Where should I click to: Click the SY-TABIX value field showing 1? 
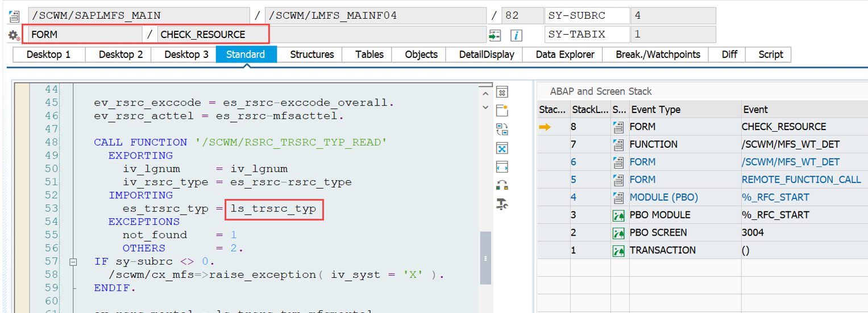[673, 35]
